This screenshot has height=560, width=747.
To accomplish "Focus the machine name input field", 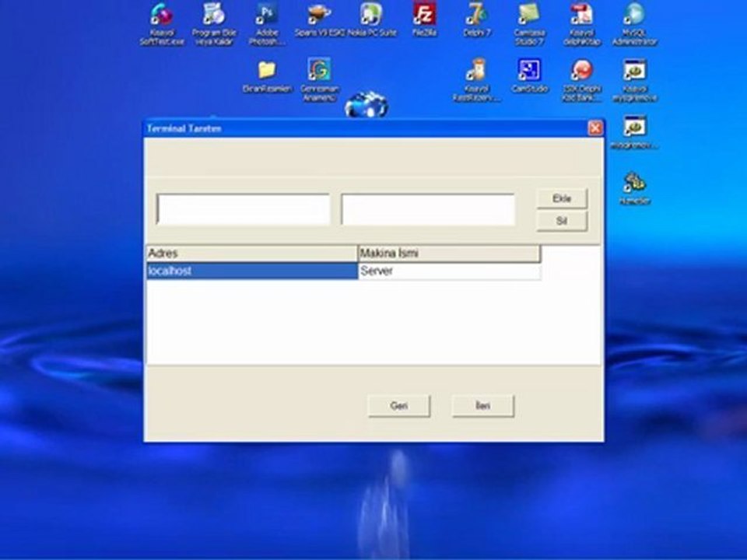I will coord(428,209).
